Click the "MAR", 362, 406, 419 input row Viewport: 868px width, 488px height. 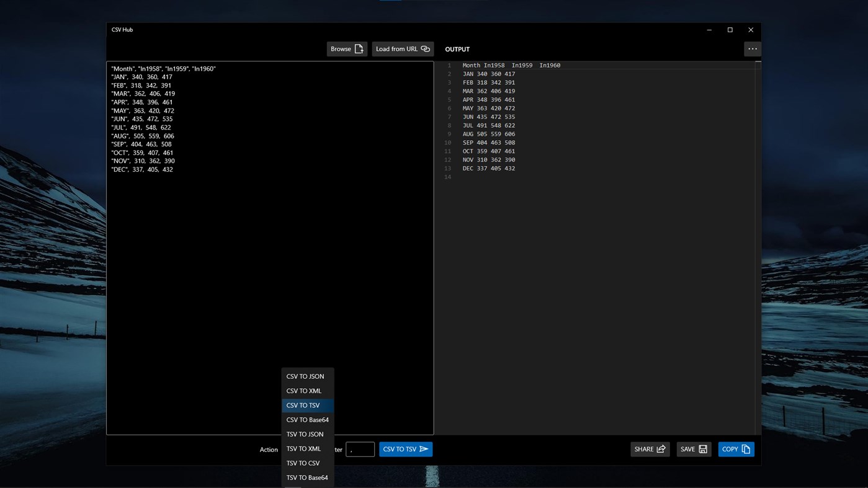point(143,94)
